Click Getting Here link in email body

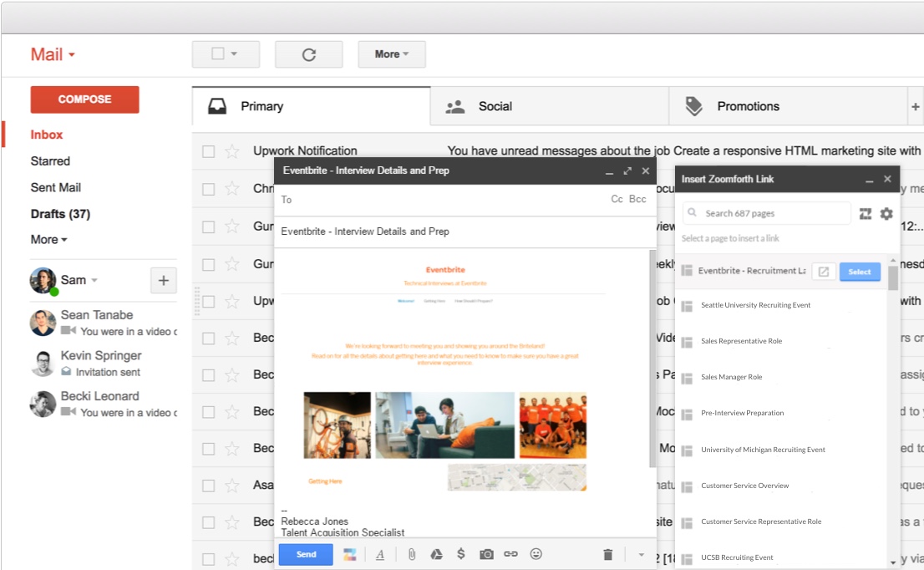click(325, 481)
